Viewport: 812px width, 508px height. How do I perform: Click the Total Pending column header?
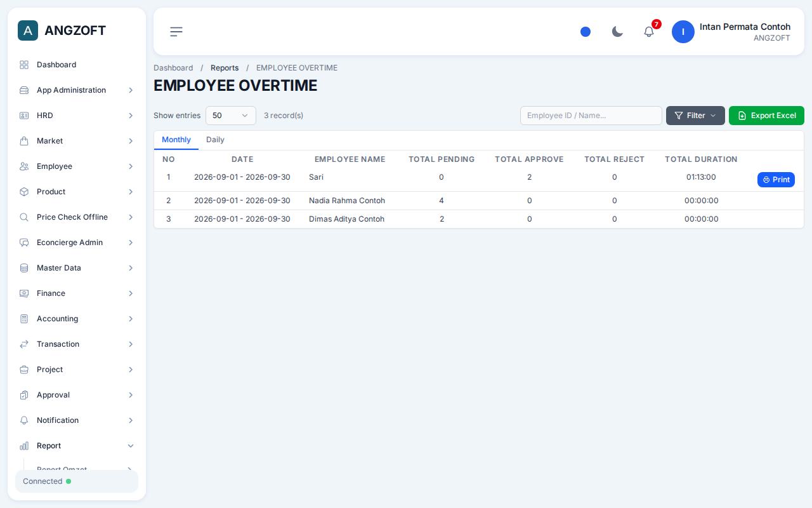tap(442, 159)
